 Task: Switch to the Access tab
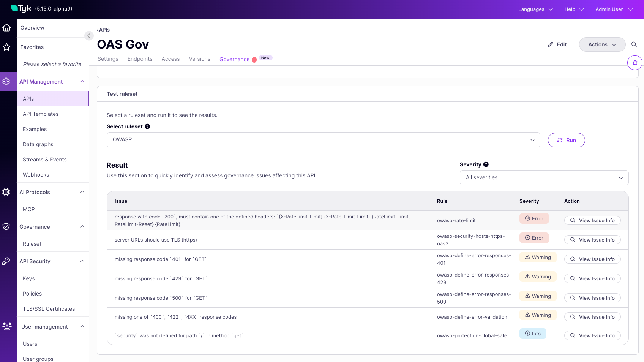[x=170, y=59]
